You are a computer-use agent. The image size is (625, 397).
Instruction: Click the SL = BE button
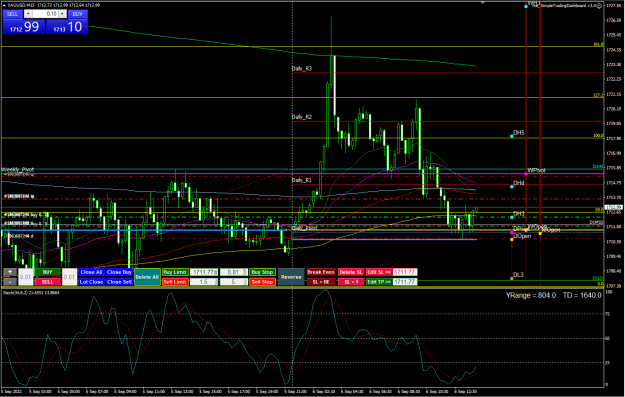[321, 282]
